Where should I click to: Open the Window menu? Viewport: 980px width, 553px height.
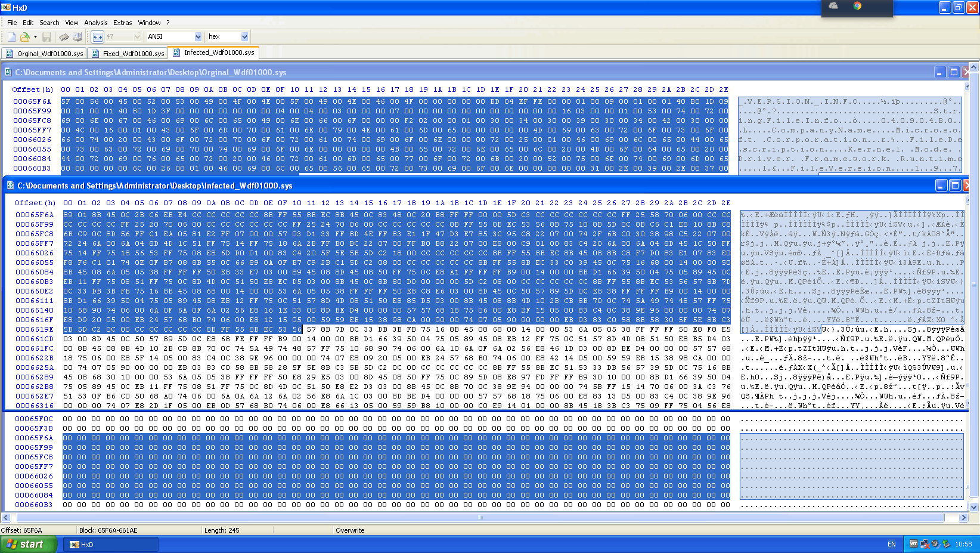[149, 23]
